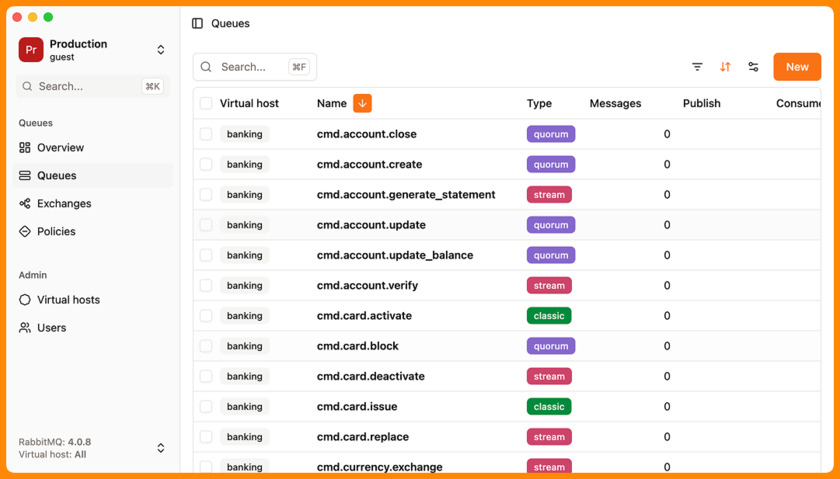Click queue name cmd.account.create
The height and width of the screenshot is (479, 840).
369,164
